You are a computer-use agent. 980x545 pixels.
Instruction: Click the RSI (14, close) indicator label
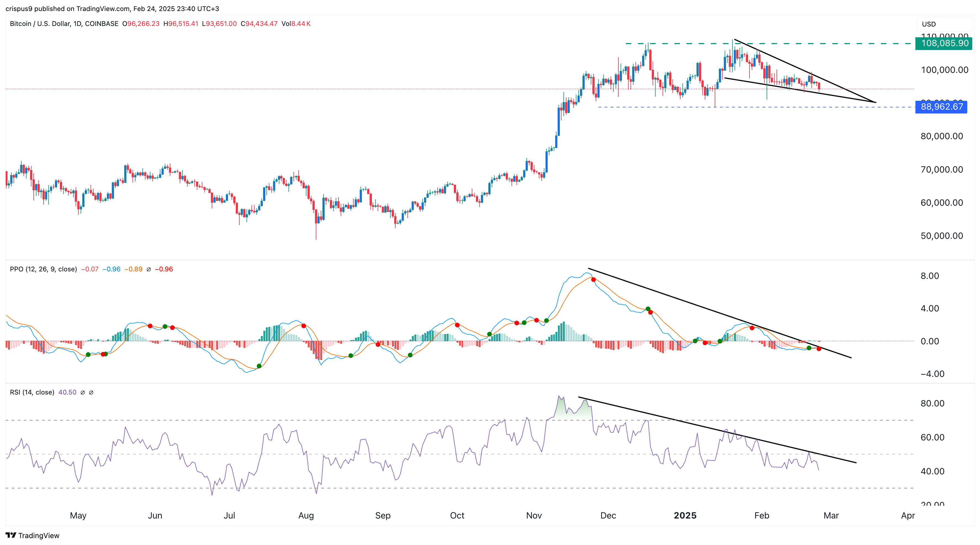click(x=32, y=392)
